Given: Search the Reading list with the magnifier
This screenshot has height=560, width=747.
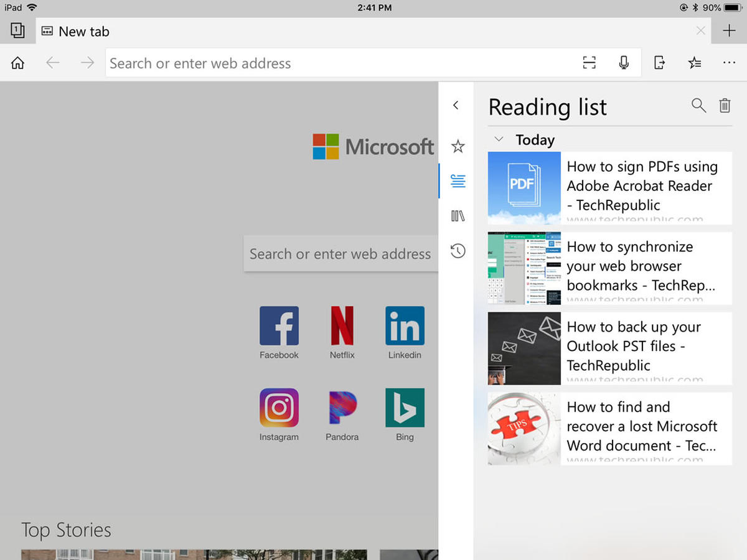Looking at the screenshot, I should click(x=698, y=106).
